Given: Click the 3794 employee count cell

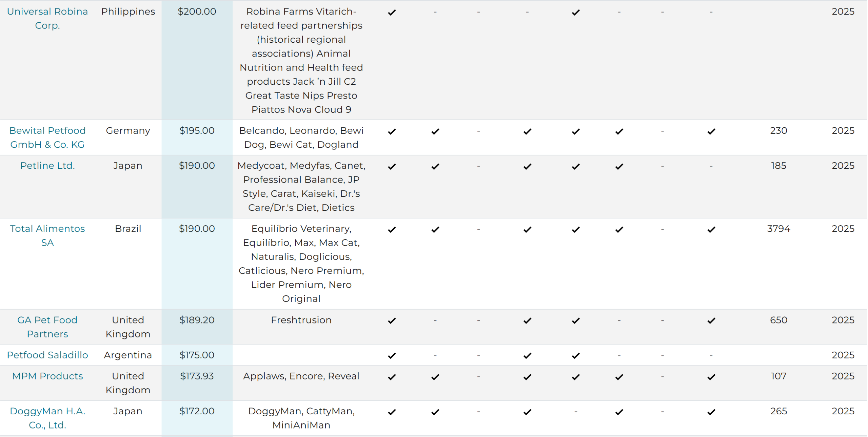Looking at the screenshot, I should click(x=778, y=229).
